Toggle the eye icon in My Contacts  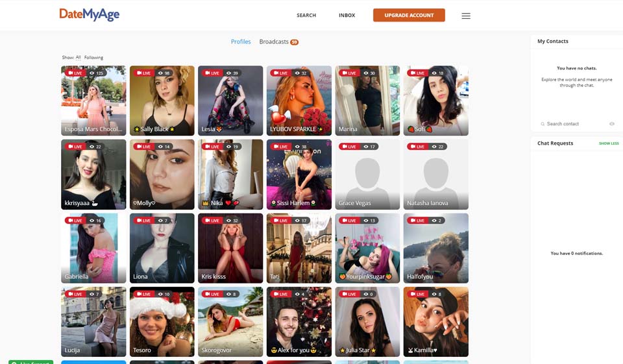[611, 124]
